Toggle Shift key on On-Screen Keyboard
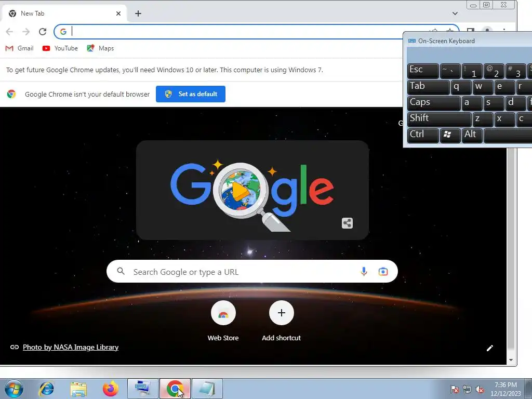The width and height of the screenshot is (532, 399). coord(439,119)
